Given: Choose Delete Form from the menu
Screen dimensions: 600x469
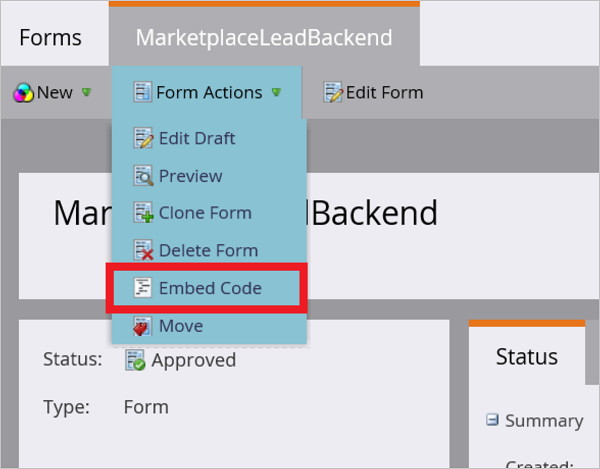Looking at the screenshot, I should (208, 251).
